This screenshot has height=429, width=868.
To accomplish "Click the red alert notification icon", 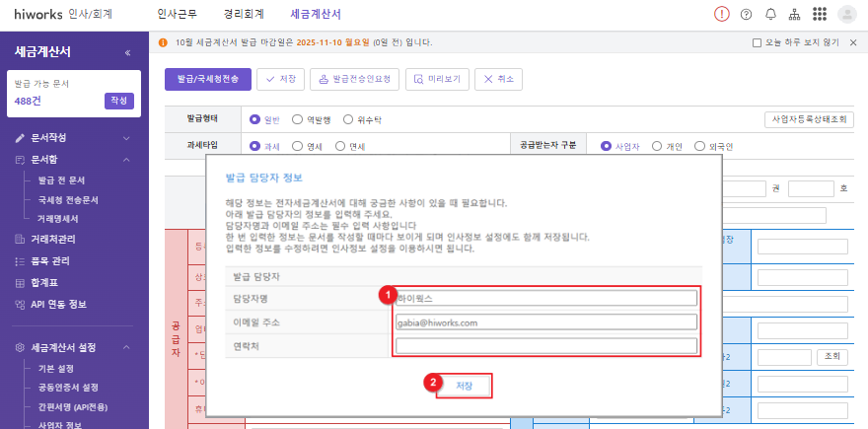I will [722, 14].
